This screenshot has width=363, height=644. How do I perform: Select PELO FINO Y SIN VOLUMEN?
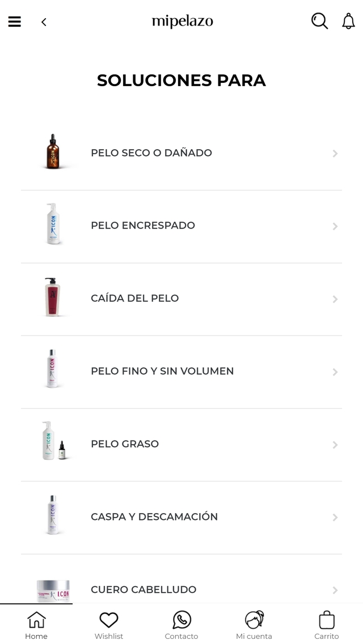click(162, 371)
